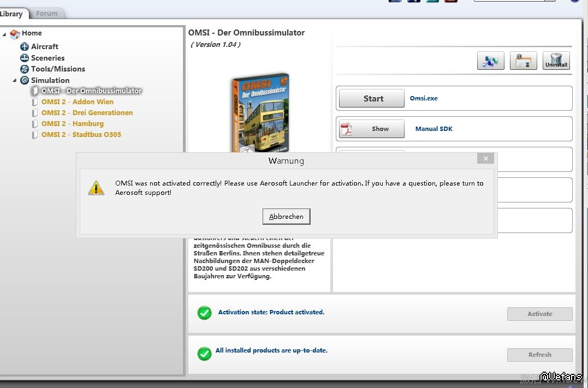Select OMSI 2 - Stadtbus O305
The height and width of the screenshot is (388, 588).
coord(81,135)
